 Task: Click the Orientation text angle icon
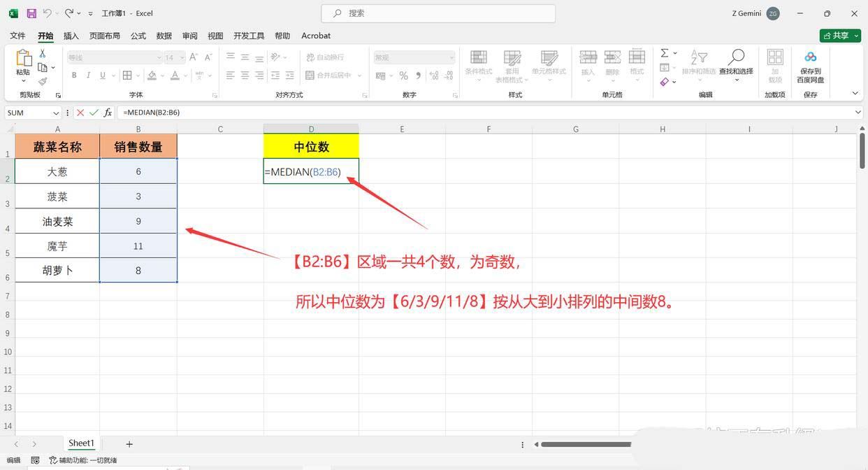(x=275, y=57)
